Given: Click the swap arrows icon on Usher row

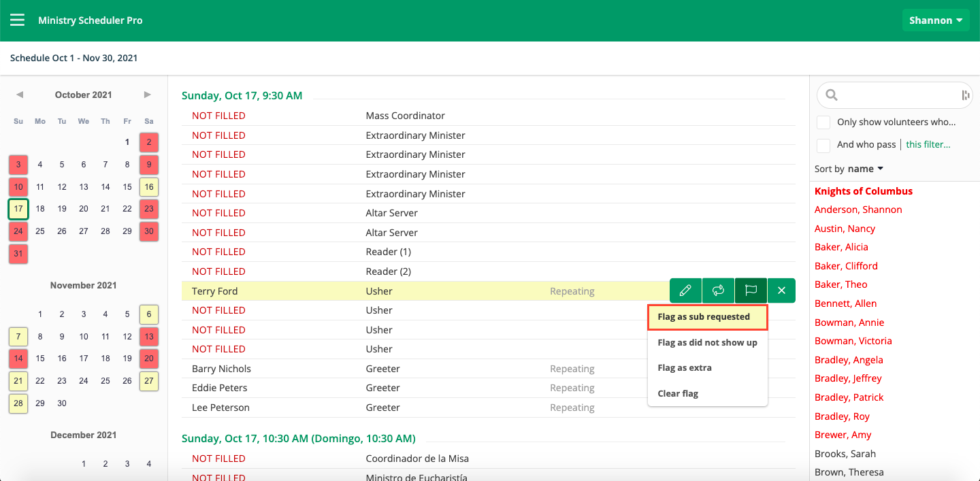Looking at the screenshot, I should (x=718, y=291).
